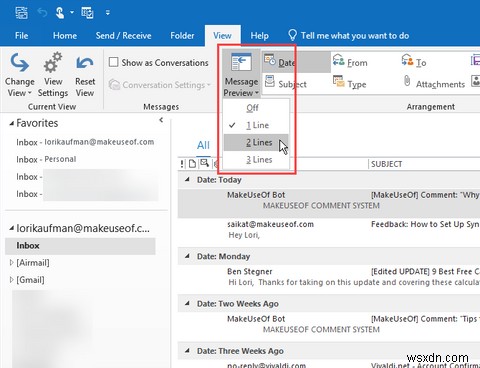Image resolution: width=480 pixels, height=368 pixels.
Task: Arrange messages by Attachments
Action: (434, 84)
